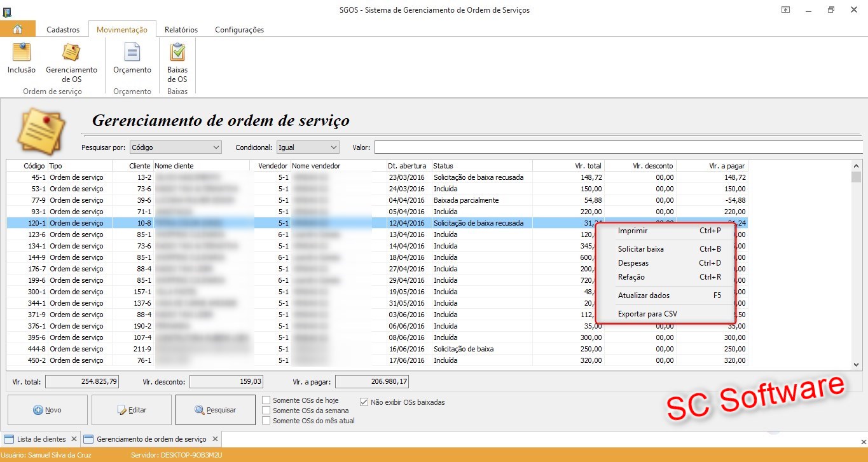
Task: Click Atualizar dados in context menu
Action: [x=666, y=296]
